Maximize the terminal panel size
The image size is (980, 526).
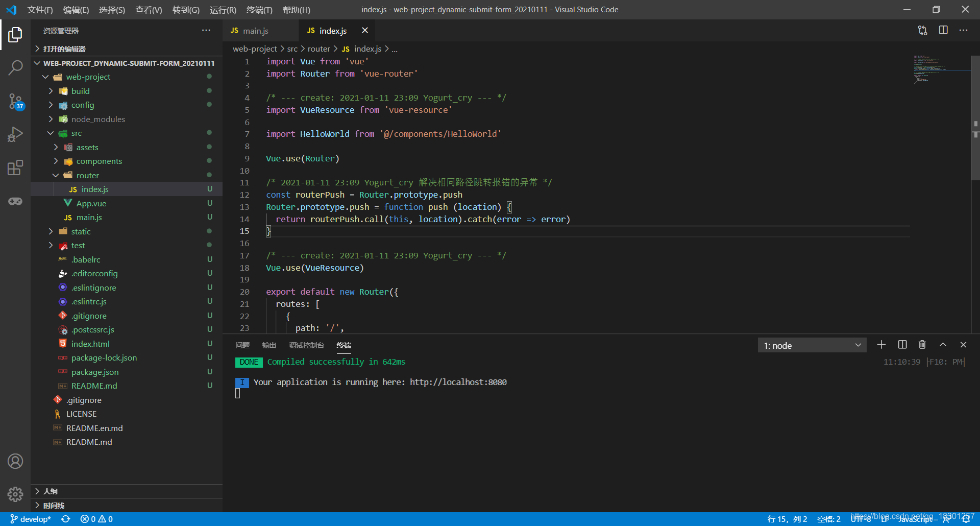pos(943,345)
